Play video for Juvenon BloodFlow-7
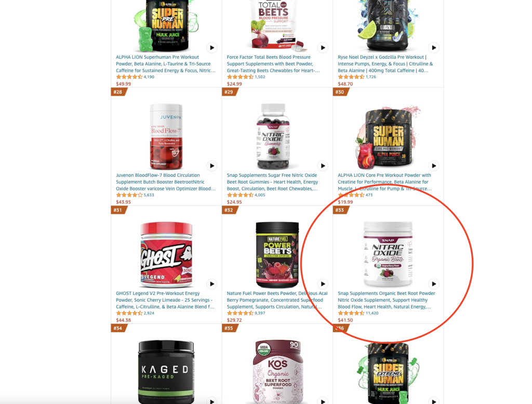The height and width of the screenshot is (404, 532). (x=212, y=166)
